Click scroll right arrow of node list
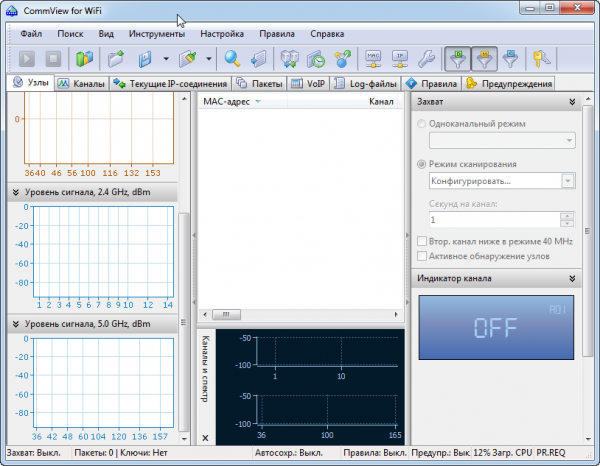 (x=396, y=314)
